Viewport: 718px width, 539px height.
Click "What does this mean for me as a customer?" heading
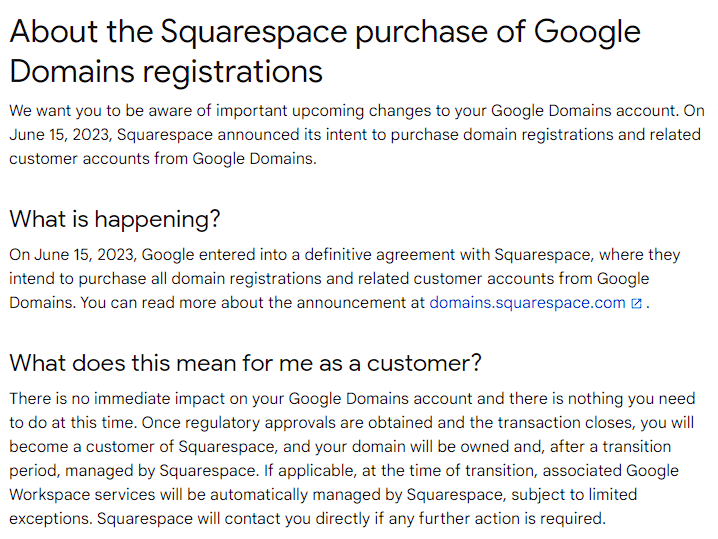pos(246,363)
